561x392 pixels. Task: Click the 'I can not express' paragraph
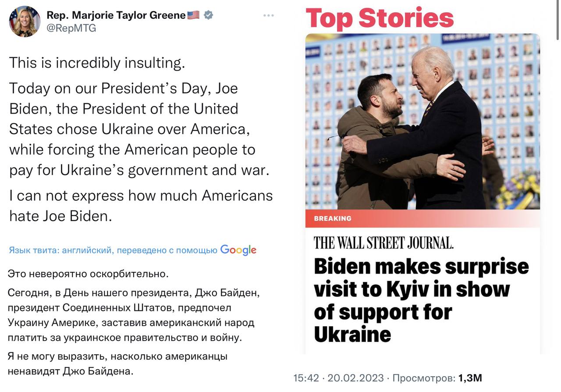[141, 205]
